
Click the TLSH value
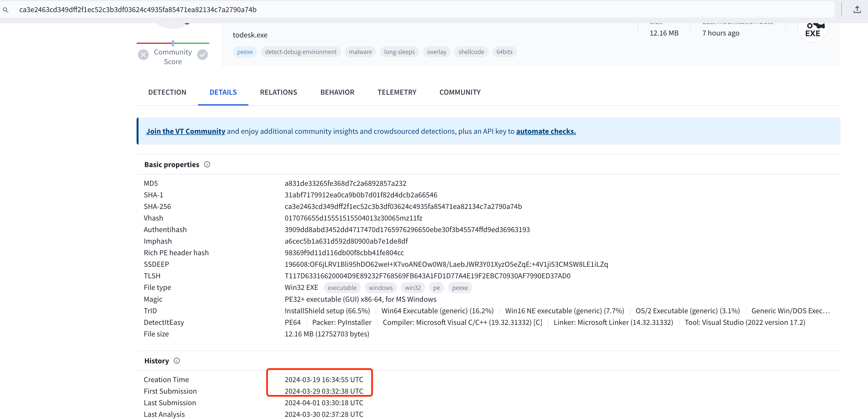[x=428, y=276]
